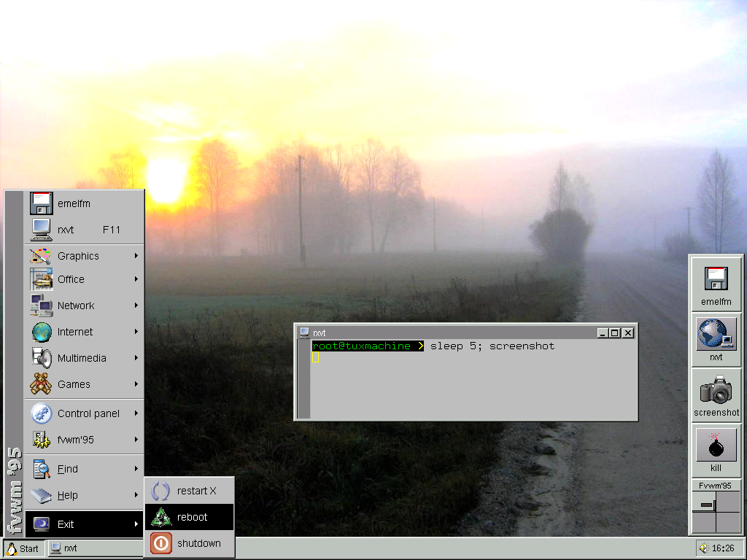Viewport: 747px width, 560px height.
Task: Click the F11 shortcut label
Action: [x=112, y=230]
